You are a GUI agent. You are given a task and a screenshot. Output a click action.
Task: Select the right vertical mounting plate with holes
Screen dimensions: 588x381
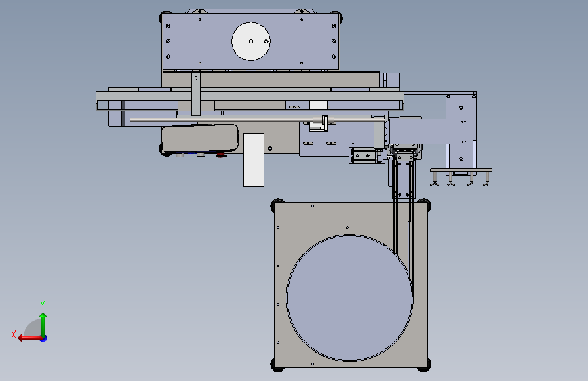[x=461, y=132]
